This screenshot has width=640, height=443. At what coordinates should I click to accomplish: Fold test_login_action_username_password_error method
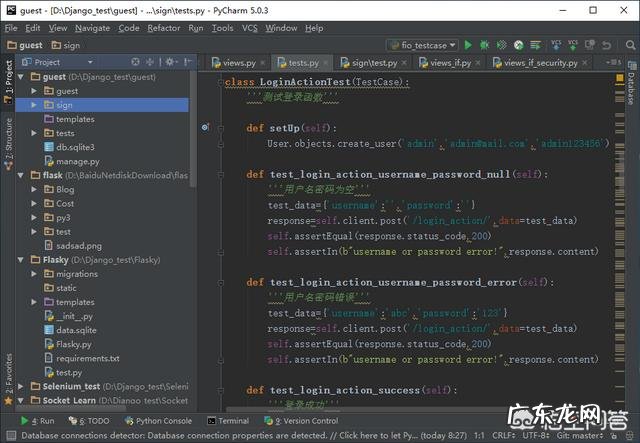[221, 283]
